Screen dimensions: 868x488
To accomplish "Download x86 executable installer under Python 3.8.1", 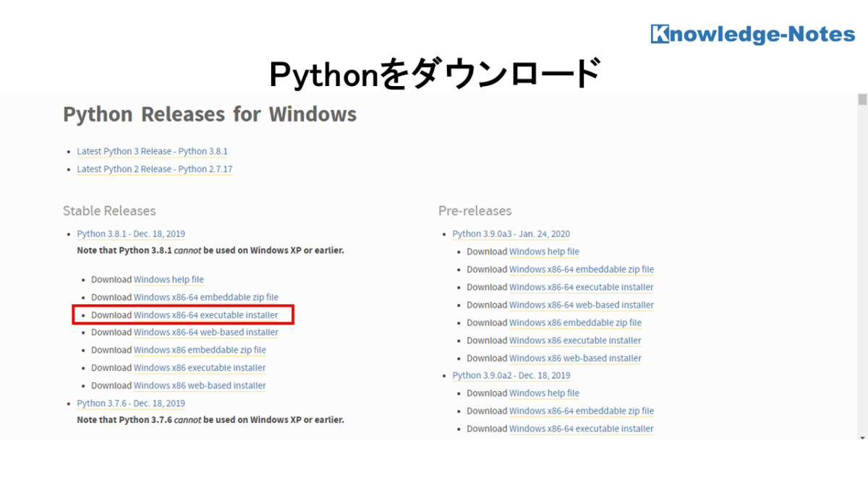I will click(200, 368).
